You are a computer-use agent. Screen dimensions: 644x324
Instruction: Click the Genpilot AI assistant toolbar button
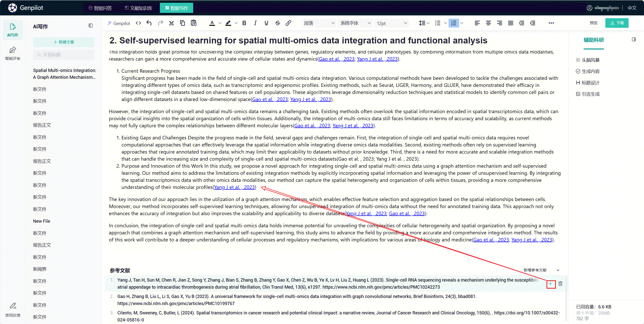click(119, 23)
